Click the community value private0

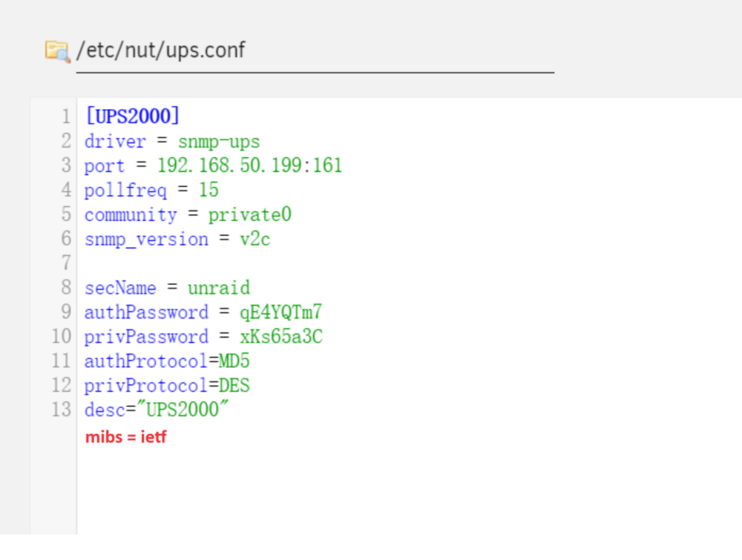pos(249,215)
